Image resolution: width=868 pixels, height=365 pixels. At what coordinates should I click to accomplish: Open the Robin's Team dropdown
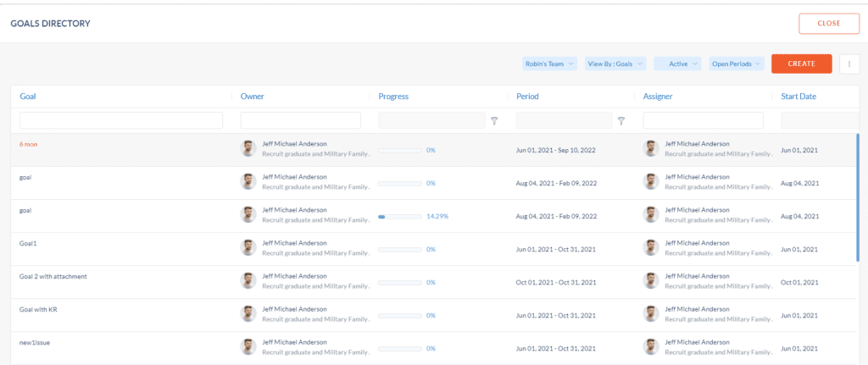point(549,64)
